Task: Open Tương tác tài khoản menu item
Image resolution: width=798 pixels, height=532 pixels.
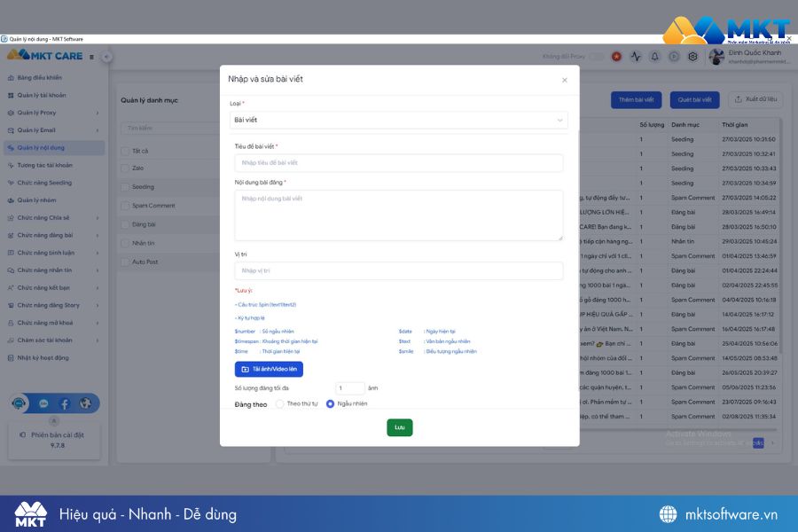Action: [x=54, y=166]
